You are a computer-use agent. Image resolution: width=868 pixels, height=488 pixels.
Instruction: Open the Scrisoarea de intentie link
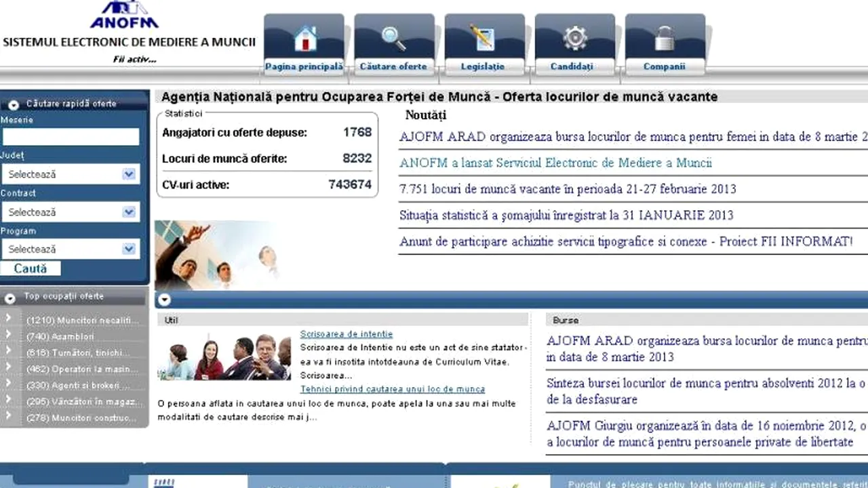coord(346,333)
